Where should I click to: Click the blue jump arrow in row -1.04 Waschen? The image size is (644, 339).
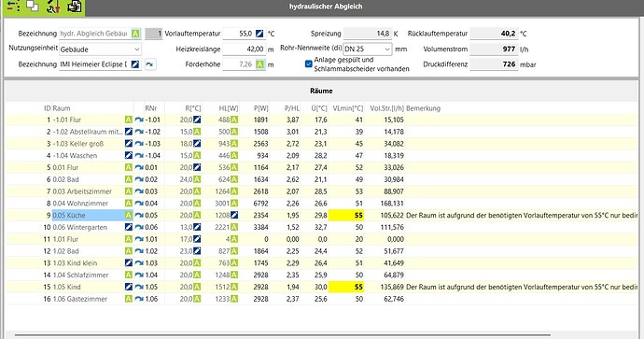[x=139, y=156]
